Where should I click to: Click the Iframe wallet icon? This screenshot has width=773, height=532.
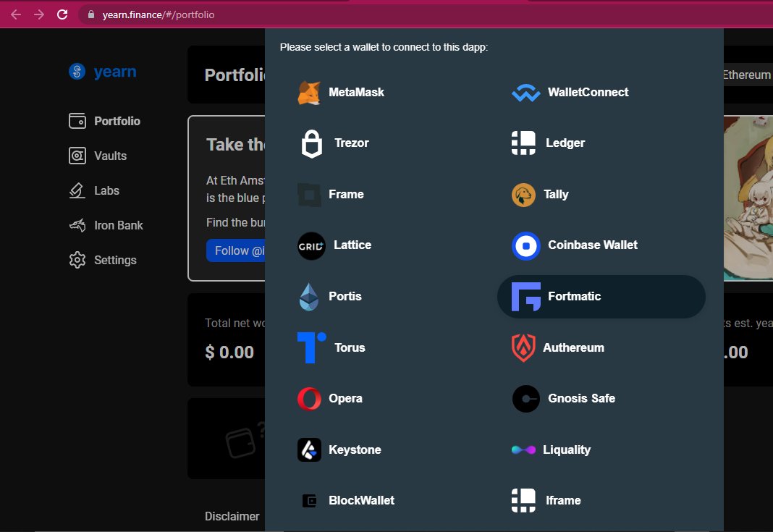pyautogui.click(x=523, y=500)
